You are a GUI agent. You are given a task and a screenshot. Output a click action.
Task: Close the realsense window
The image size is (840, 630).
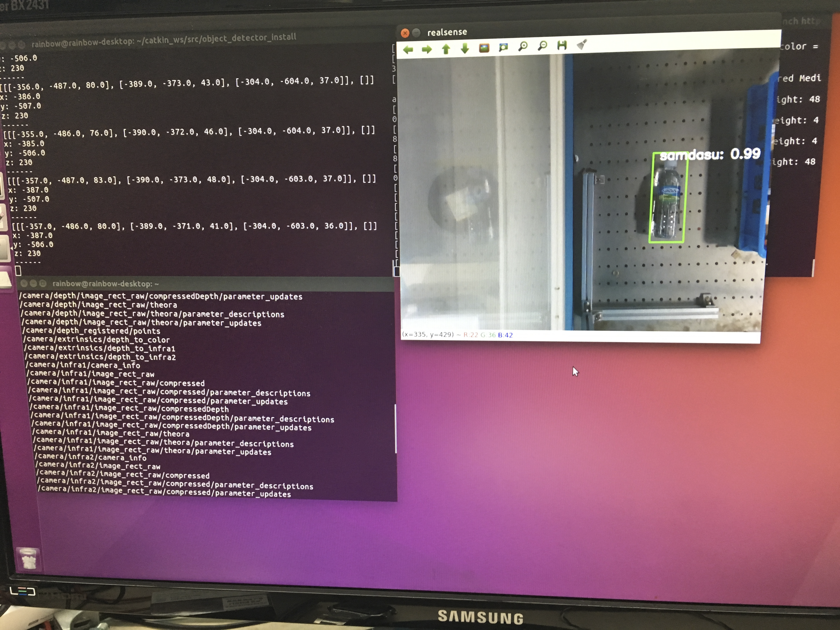(405, 33)
